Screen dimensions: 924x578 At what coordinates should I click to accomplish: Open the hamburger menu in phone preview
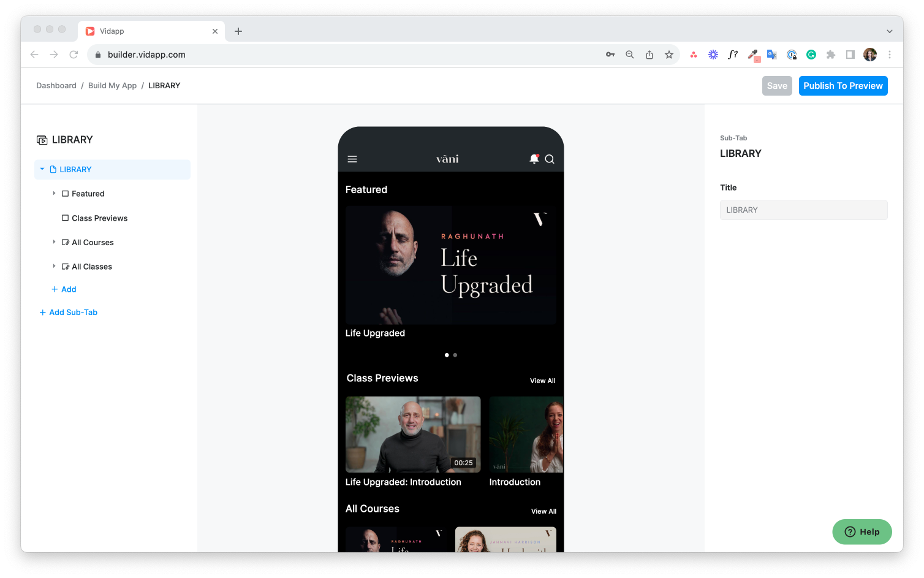coord(352,159)
